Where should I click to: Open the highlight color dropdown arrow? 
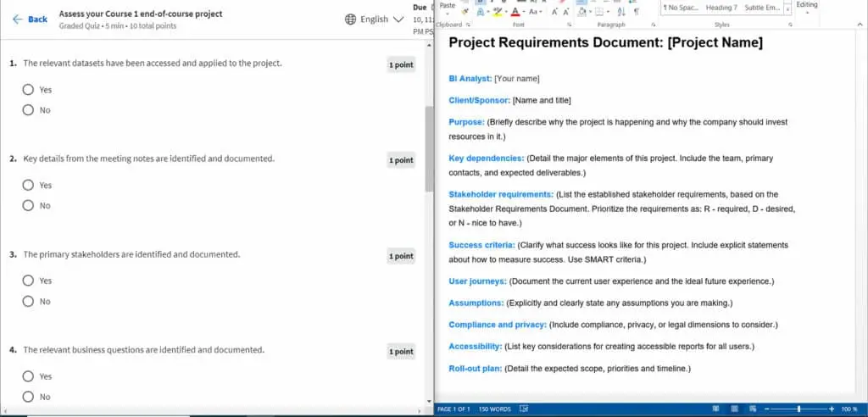coord(506,12)
